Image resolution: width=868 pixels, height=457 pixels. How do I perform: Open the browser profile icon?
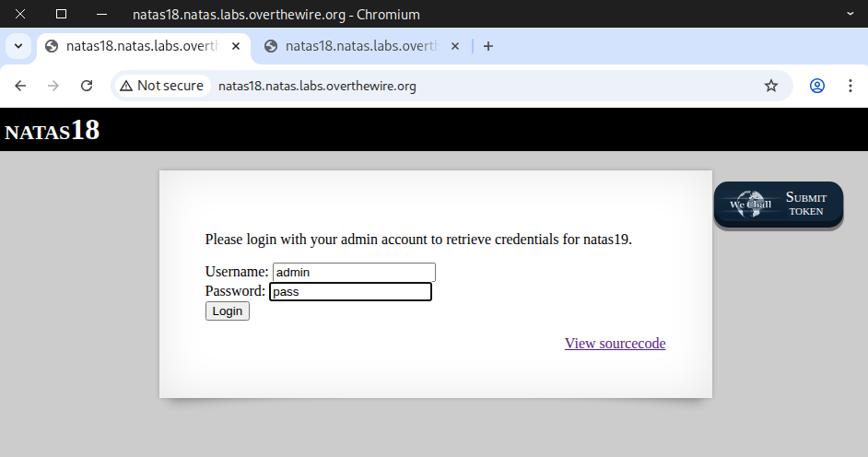(817, 86)
